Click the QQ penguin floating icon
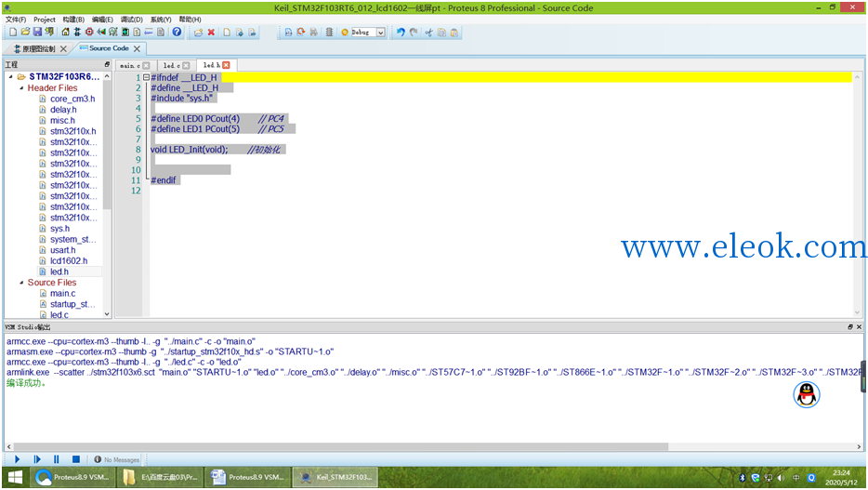 point(807,395)
